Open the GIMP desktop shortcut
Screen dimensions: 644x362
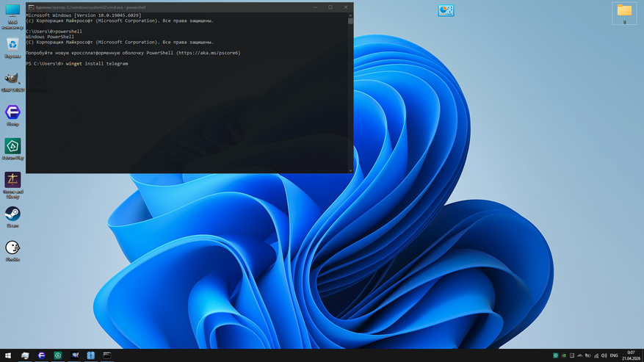pyautogui.click(x=12, y=79)
